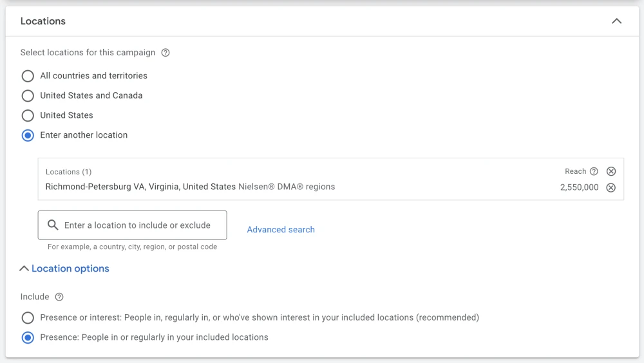The image size is (644, 363).
Task: Click the Location options link text
Action: pos(70,268)
